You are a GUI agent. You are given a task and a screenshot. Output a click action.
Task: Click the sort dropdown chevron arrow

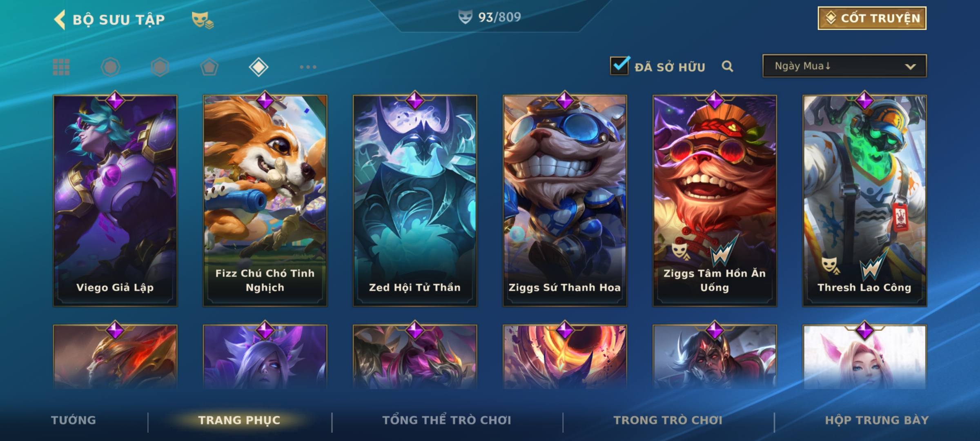coord(910,67)
